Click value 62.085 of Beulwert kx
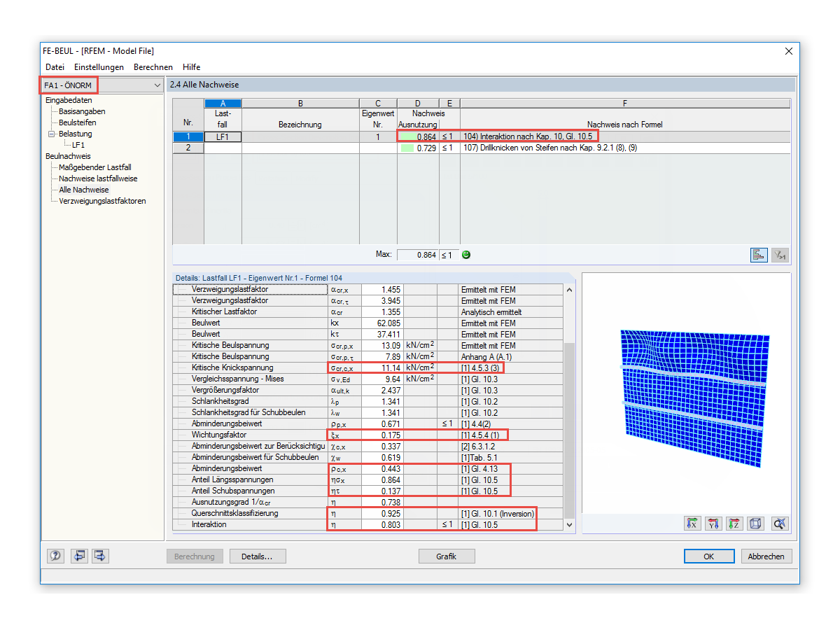 (x=382, y=323)
